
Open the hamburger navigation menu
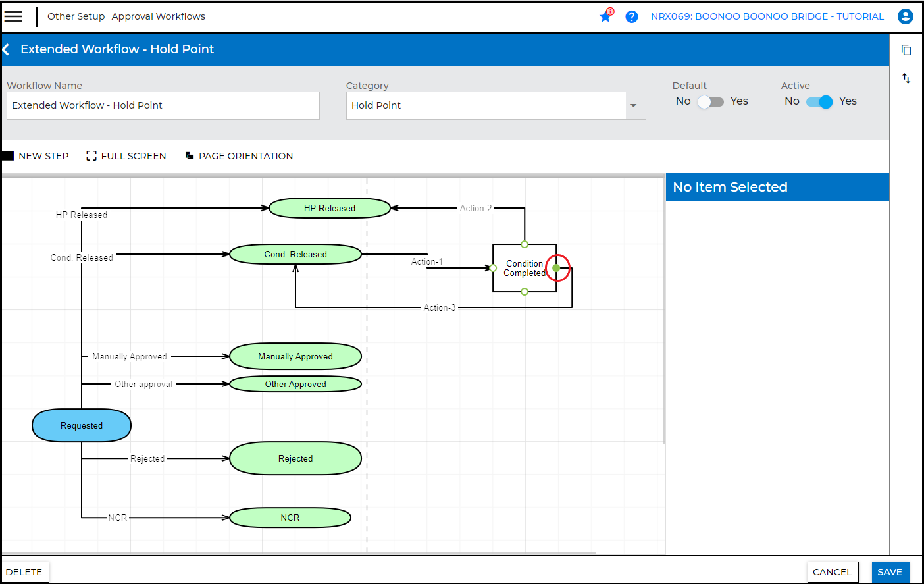(13, 16)
